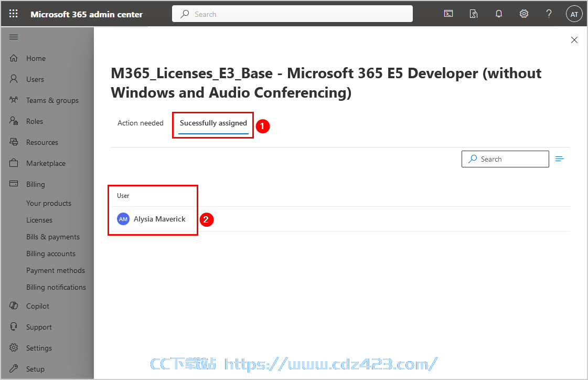
Task: Open notifications bell icon
Action: [x=499, y=14]
